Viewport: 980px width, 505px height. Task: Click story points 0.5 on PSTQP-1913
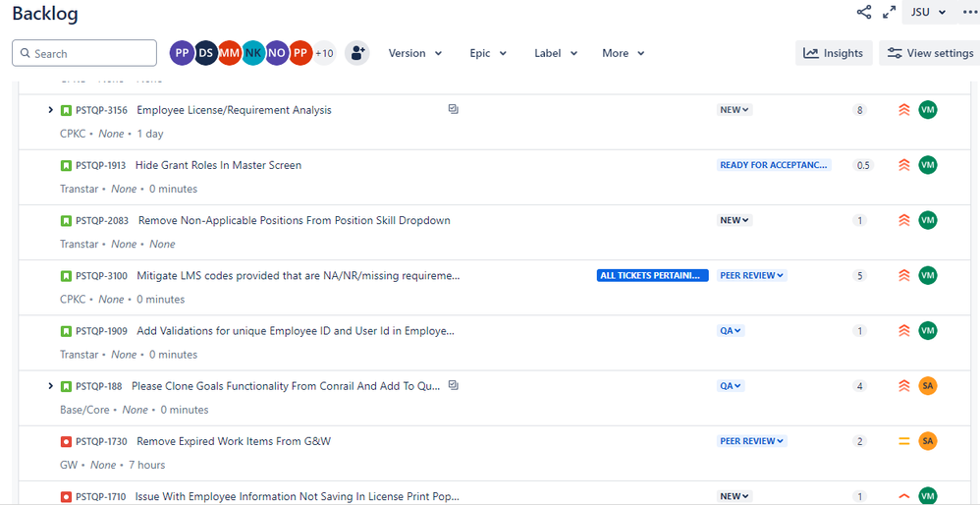(x=863, y=166)
